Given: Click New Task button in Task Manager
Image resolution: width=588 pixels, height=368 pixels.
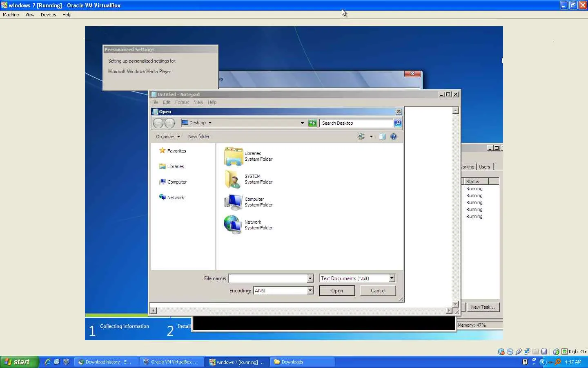Looking at the screenshot, I should 483,307.
